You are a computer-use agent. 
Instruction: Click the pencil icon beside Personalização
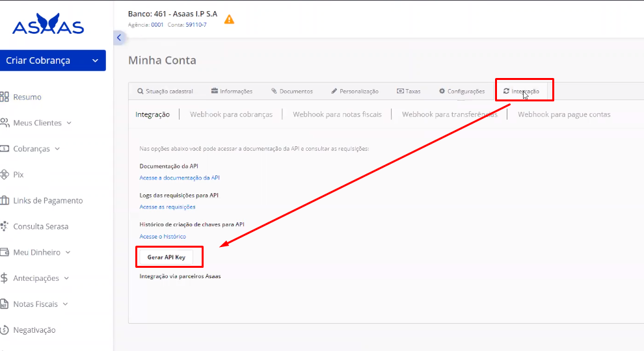[334, 91]
